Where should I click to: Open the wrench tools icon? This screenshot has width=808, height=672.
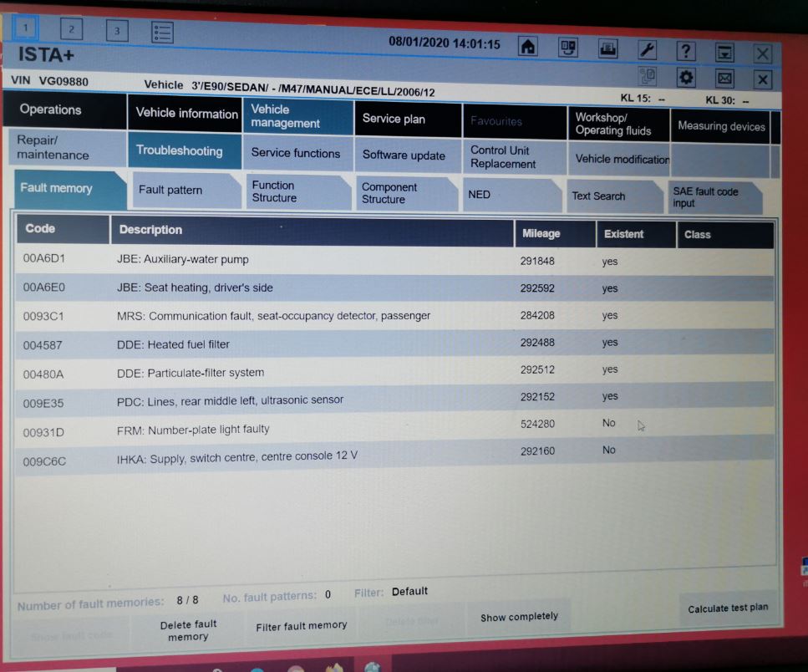648,50
